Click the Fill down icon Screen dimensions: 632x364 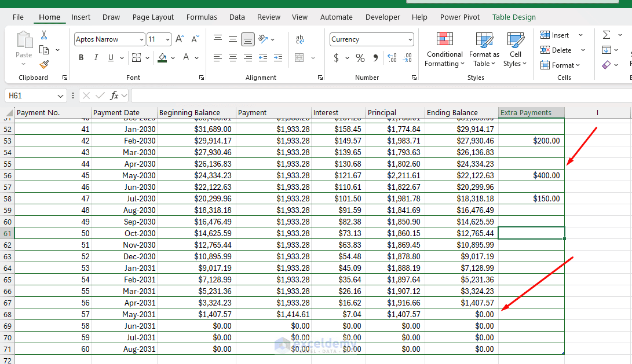606,50
